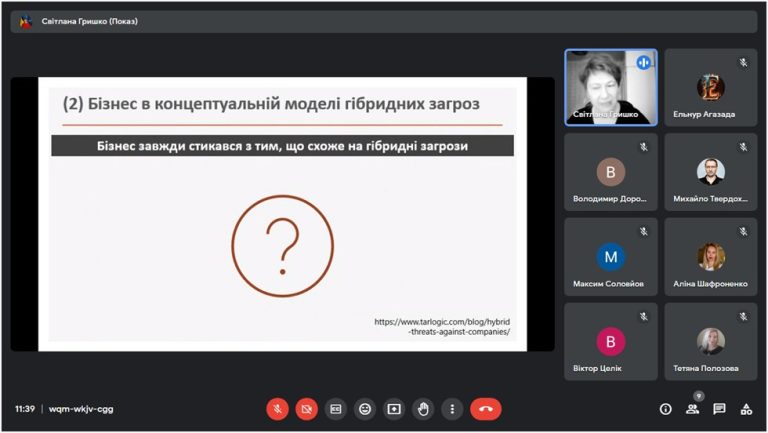Click meeting code wqm-wkjv-cgg
The image size is (768, 433).
pos(81,409)
